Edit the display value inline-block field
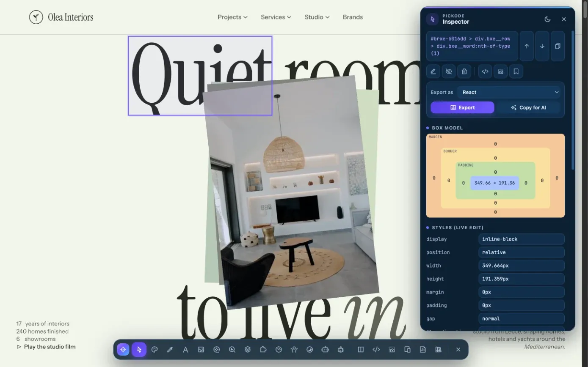 522,239
